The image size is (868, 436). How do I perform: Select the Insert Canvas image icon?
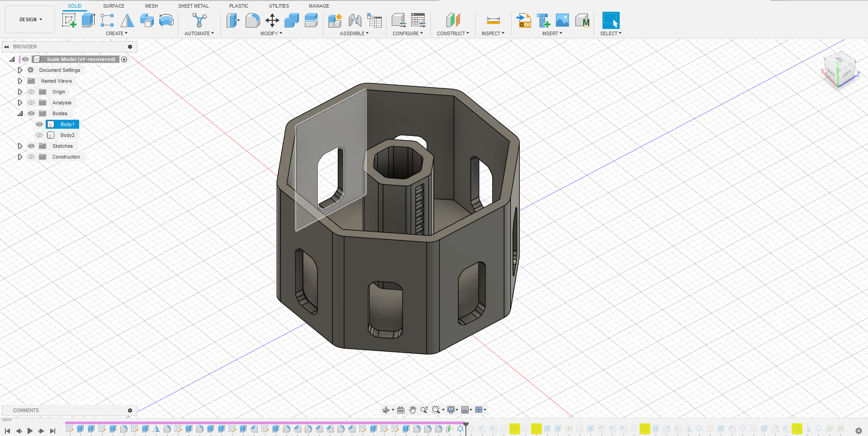(562, 20)
